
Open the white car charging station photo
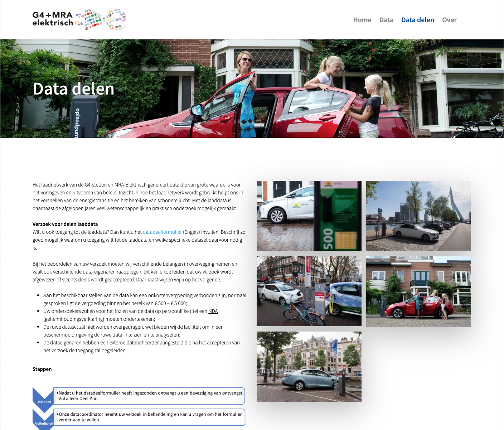pyautogui.click(x=309, y=216)
